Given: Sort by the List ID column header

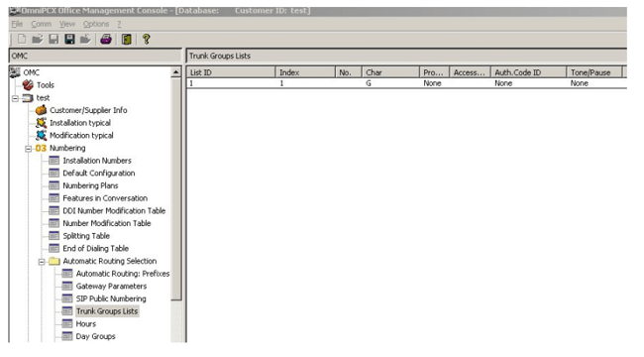Looking at the screenshot, I should coord(231,72).
